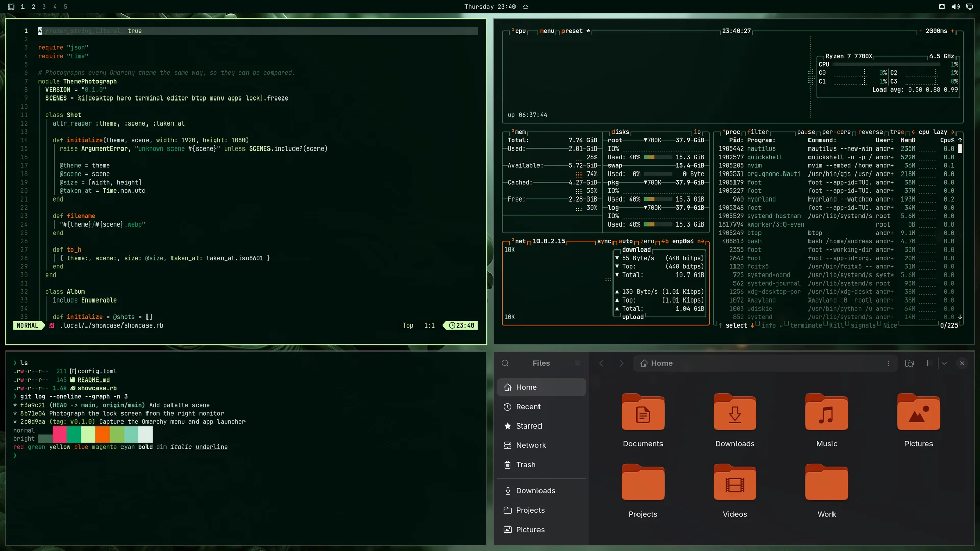This screenshot has width=980, height=551.
Task: Expand the view options chevron in Files
Action: [944, 363]
